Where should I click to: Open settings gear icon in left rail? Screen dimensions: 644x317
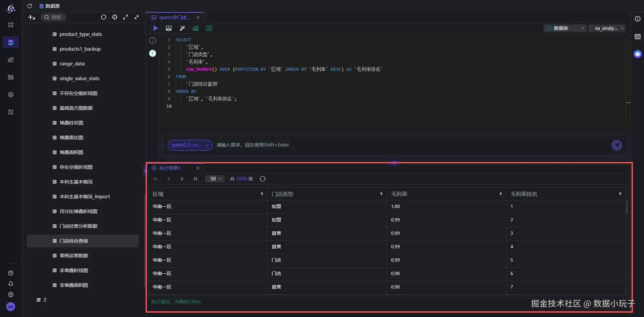(11, 295)
